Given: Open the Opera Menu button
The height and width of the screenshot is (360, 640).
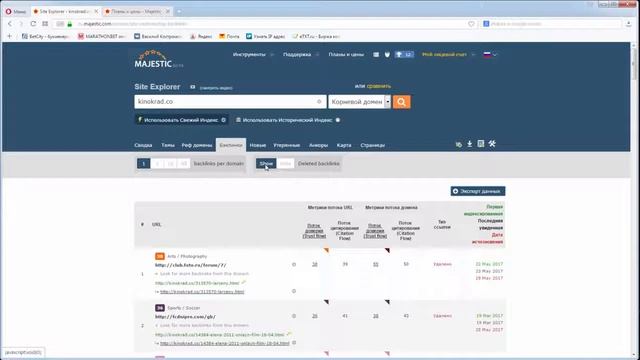Looking at the screenshot, I should click(x=16, y=11).
